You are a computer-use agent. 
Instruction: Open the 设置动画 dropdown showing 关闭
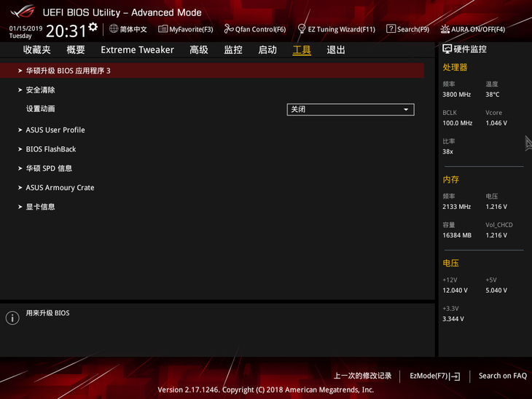tap(351, 109)
